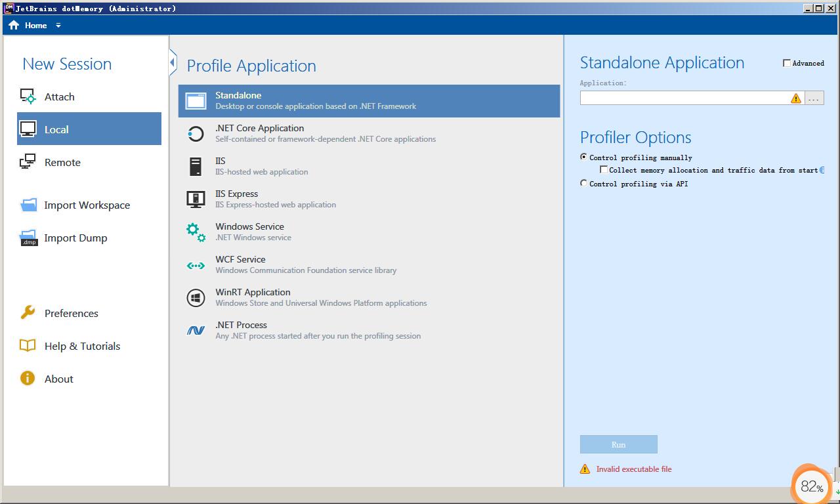
Task: Select Control profiling via API radio button
Action: point(583,183)
